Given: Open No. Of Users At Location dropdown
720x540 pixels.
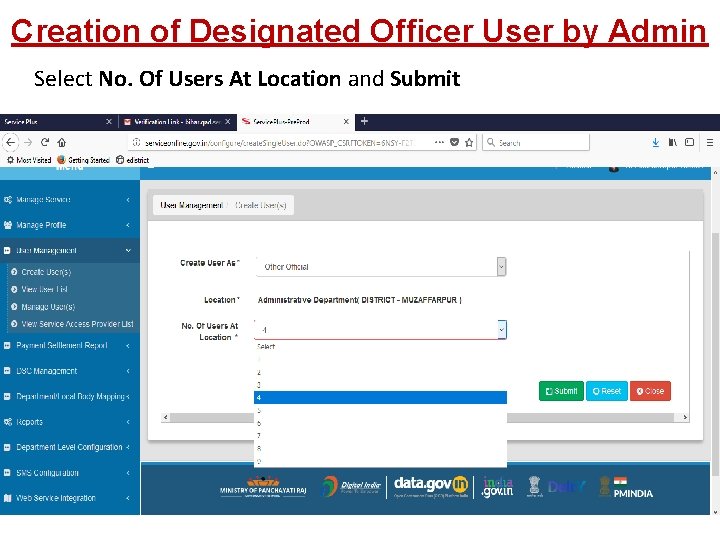Looking at the screenshot, I should pos(381,330).
